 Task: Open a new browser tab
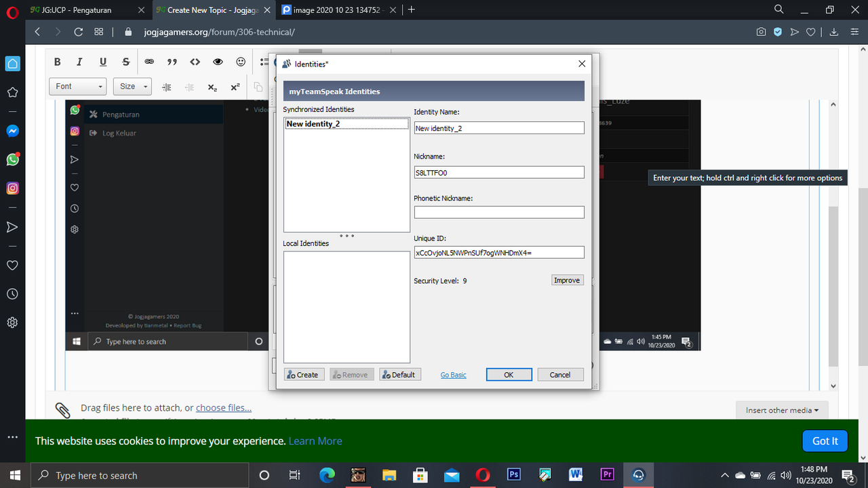[412, 9]
